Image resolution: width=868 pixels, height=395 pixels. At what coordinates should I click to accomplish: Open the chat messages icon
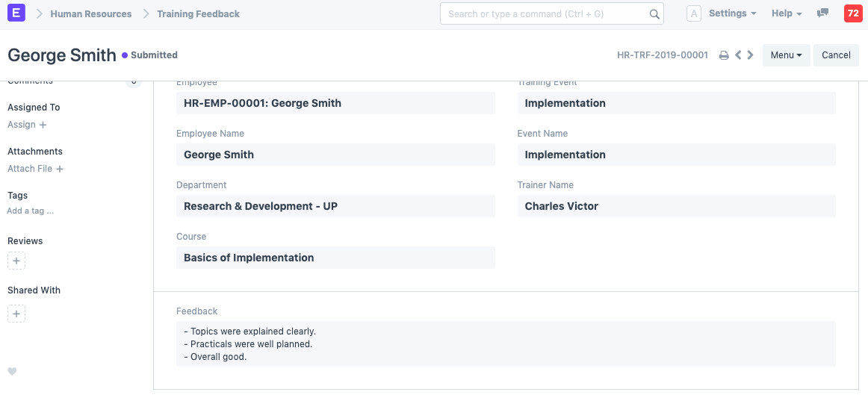pos(822,13)
